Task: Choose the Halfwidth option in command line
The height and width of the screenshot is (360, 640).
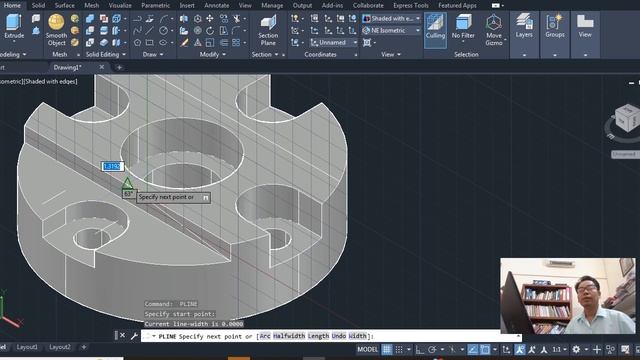Action: [289, 336]
